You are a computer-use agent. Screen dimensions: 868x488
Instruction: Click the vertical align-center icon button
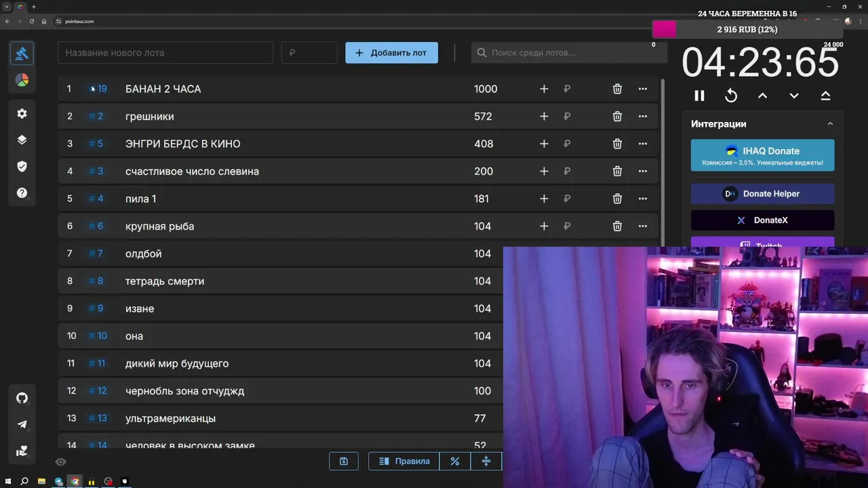coord(486,462)
